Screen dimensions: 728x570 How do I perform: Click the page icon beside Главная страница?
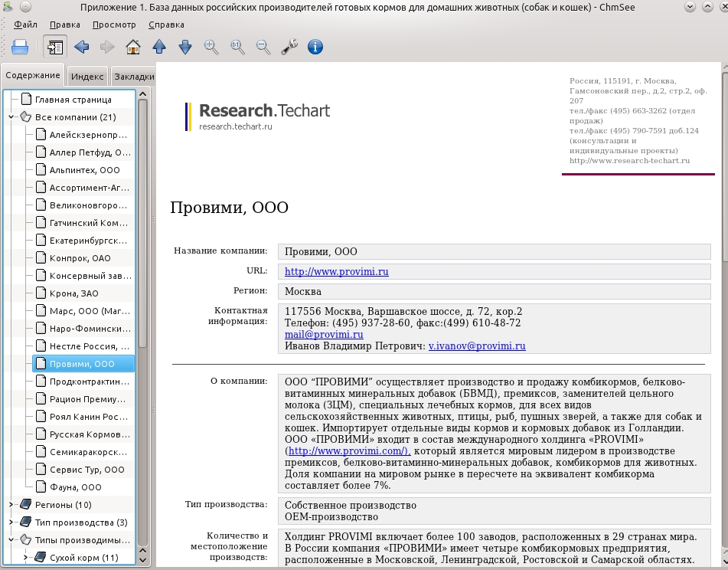[x=27, y=99]
